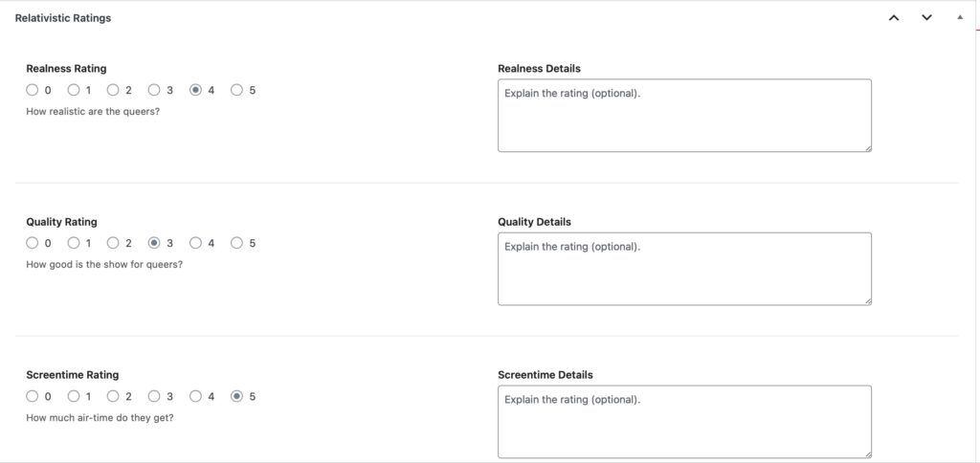Image resolution: width=980 pixels, height=463 pixels.
Task: Set Quality Rating to 1
Action: pos(74,243)
